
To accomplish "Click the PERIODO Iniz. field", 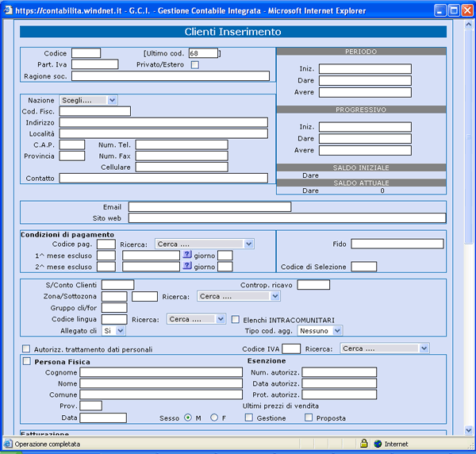I will click(365, 69).
